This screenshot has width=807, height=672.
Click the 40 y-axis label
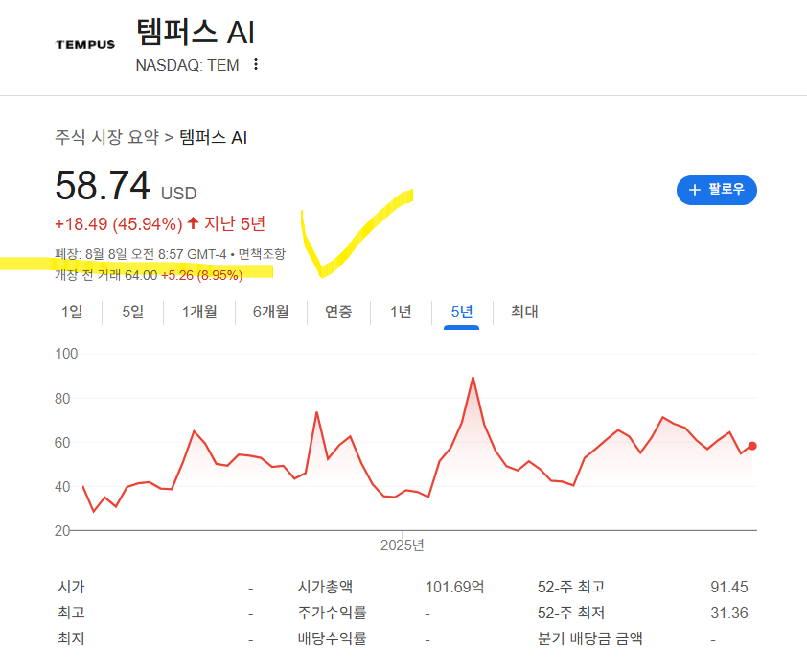(62, 487)
